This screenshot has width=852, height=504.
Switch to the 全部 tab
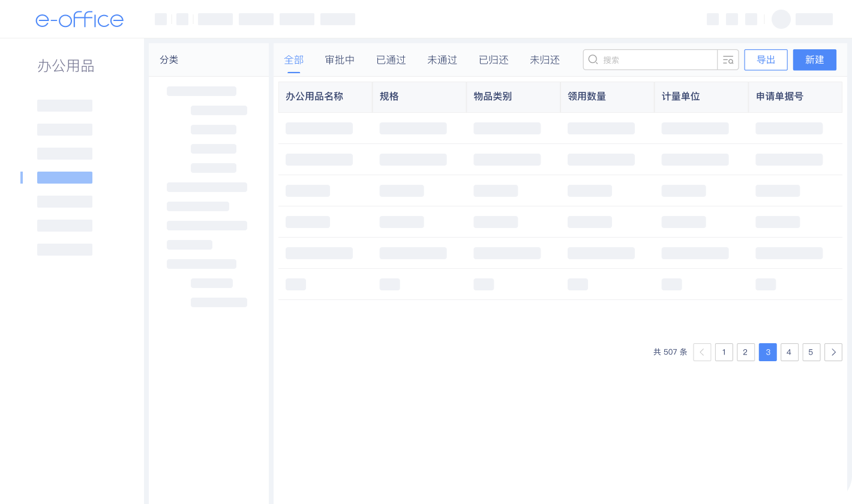pyautogui.click(x=294, y=60)
